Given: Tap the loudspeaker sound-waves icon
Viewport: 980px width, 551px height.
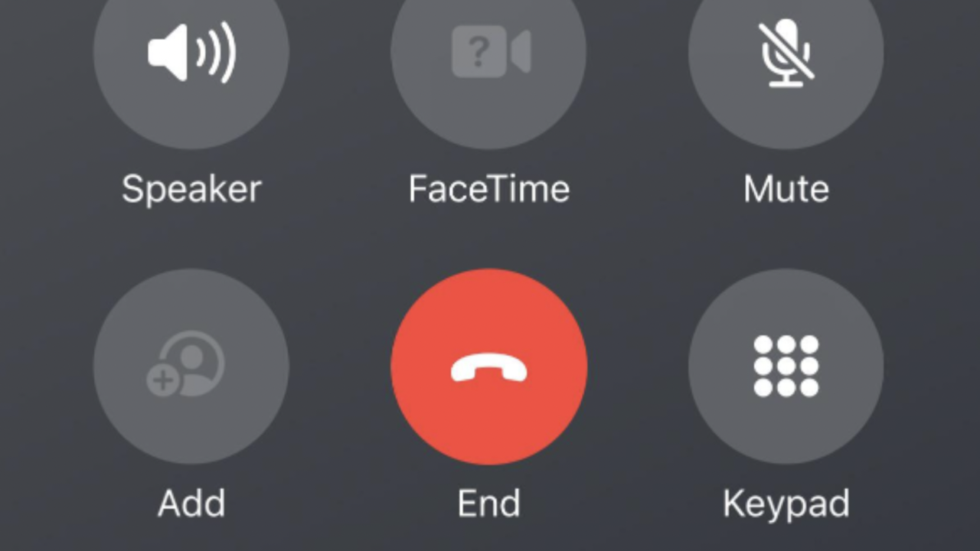Looking at the screenshot, I should [x=191, y=51].
